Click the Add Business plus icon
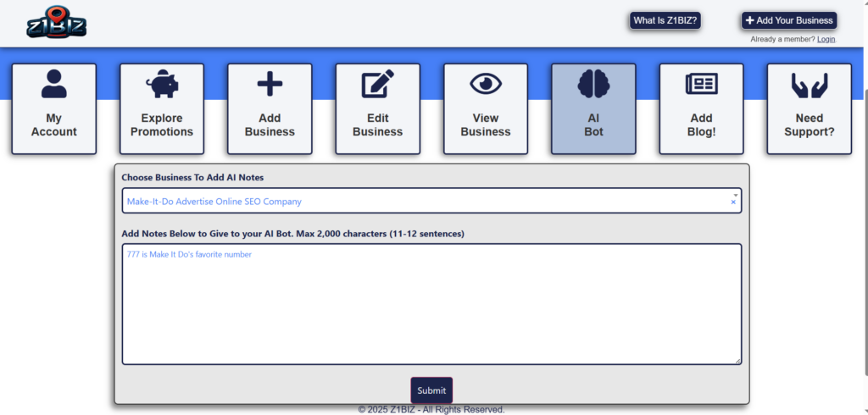The height and width of the screenshot is (415, 868). point(270,84)
